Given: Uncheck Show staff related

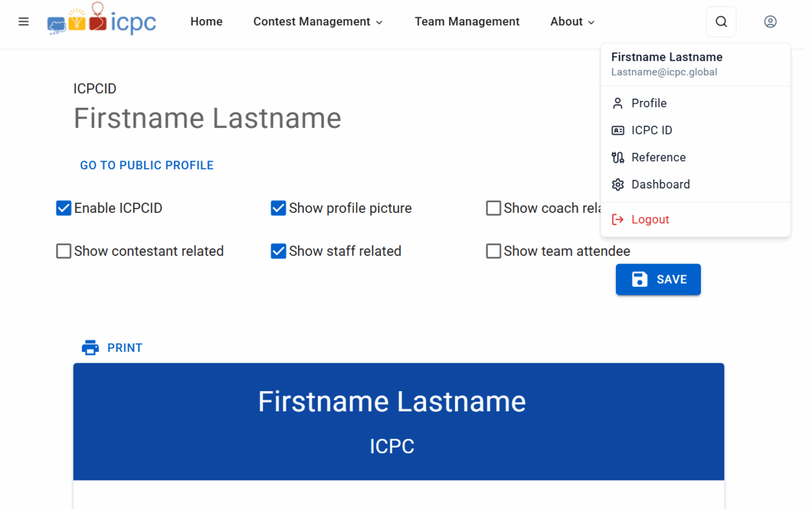Looking at the screenshot, I should pyautogui.click(x=278, y=251).
